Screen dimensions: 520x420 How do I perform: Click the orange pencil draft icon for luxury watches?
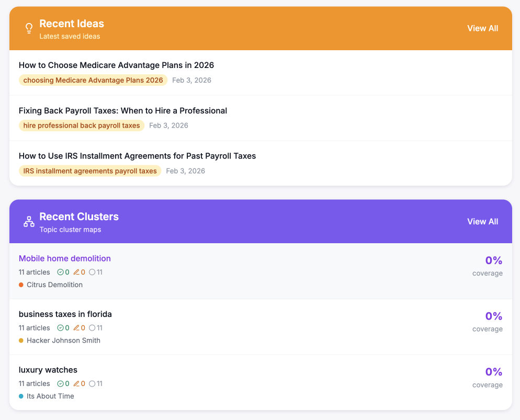(77, 383)
